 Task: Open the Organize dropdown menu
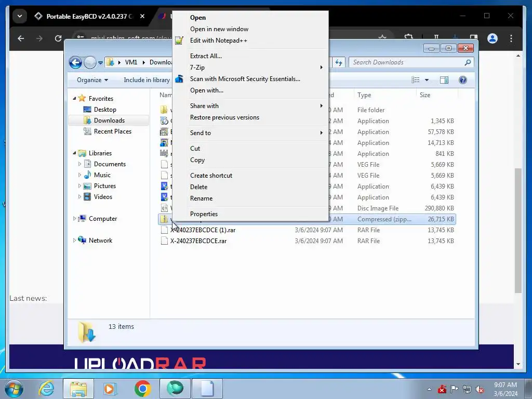[x=92, y=80]
